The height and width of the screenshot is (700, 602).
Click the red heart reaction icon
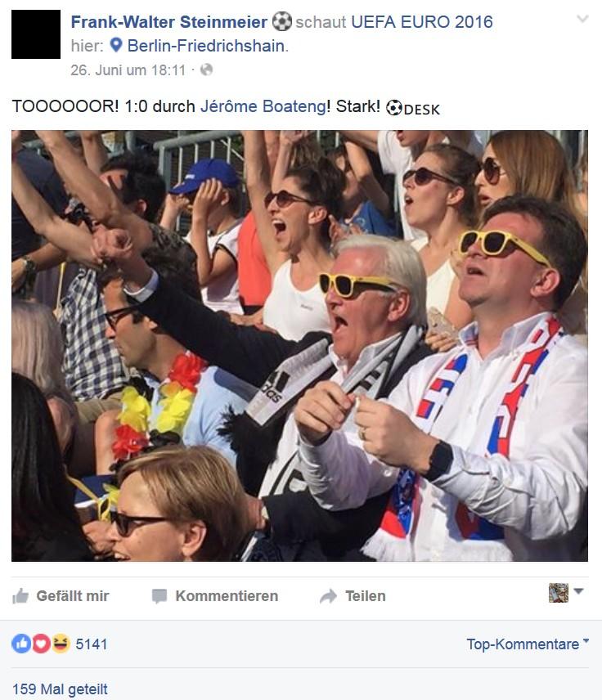[x=41, y=644]
